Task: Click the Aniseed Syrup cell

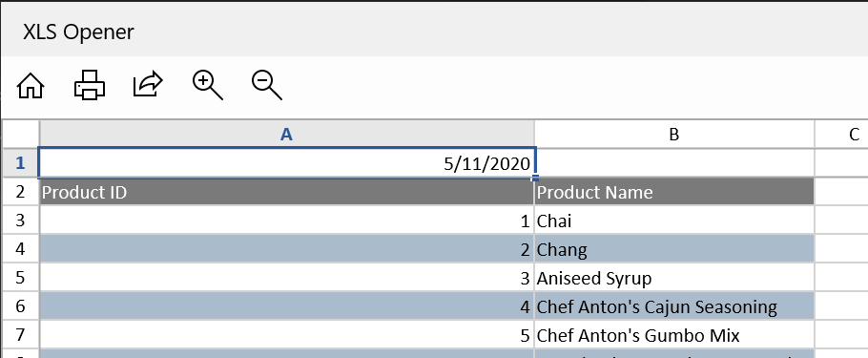Action: 674,278
